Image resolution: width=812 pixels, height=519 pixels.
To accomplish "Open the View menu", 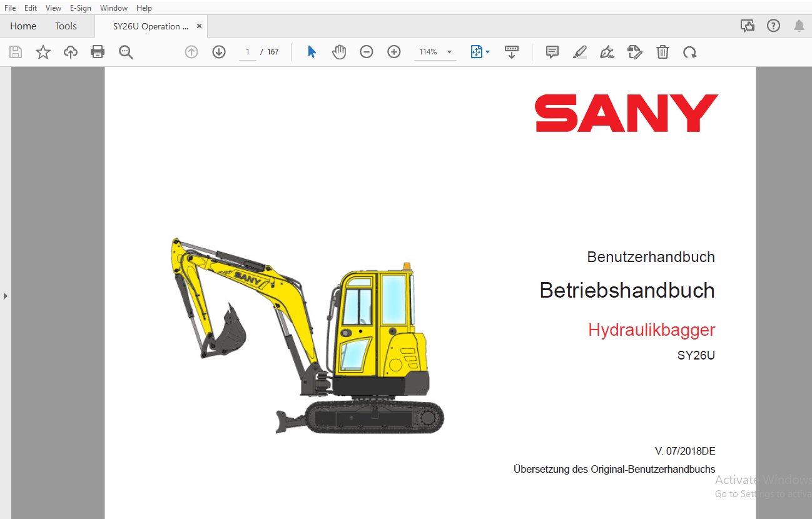I will point(53,8).
